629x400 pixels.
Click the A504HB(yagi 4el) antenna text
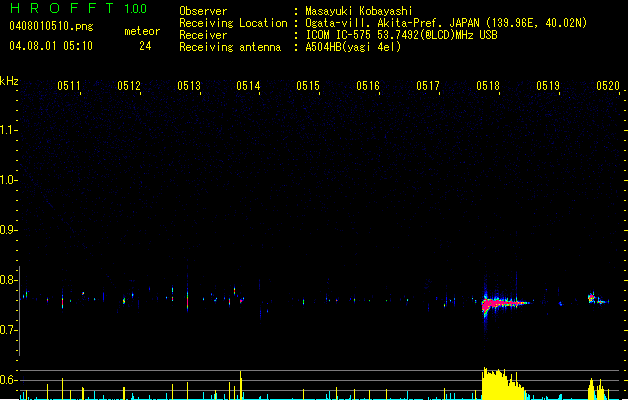[x=353, y=47]
